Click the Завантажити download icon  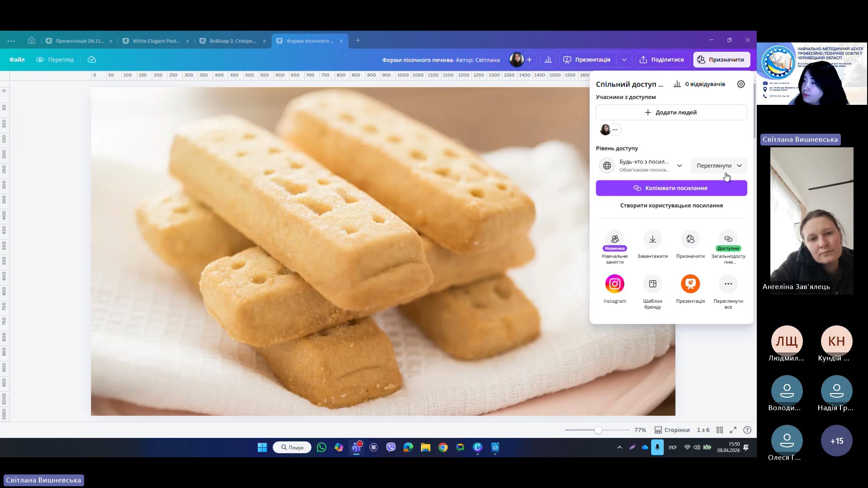pyautogui.click(x=652, y=239)
